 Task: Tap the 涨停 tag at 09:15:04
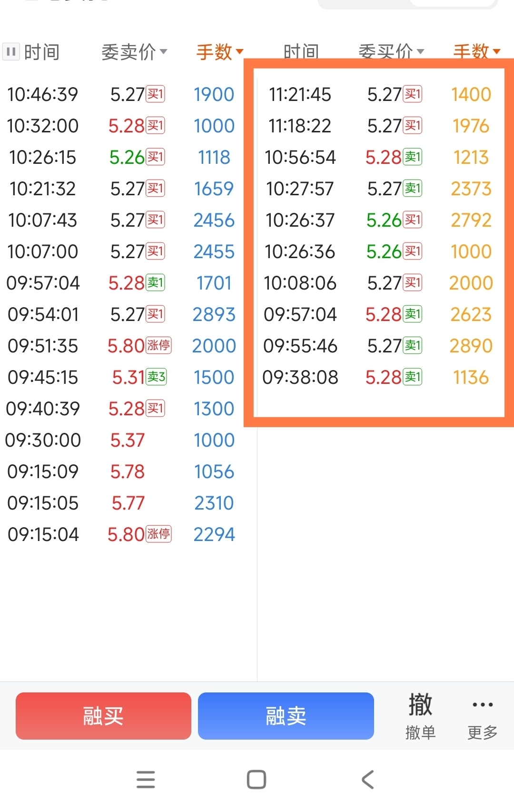click(158, 534)
